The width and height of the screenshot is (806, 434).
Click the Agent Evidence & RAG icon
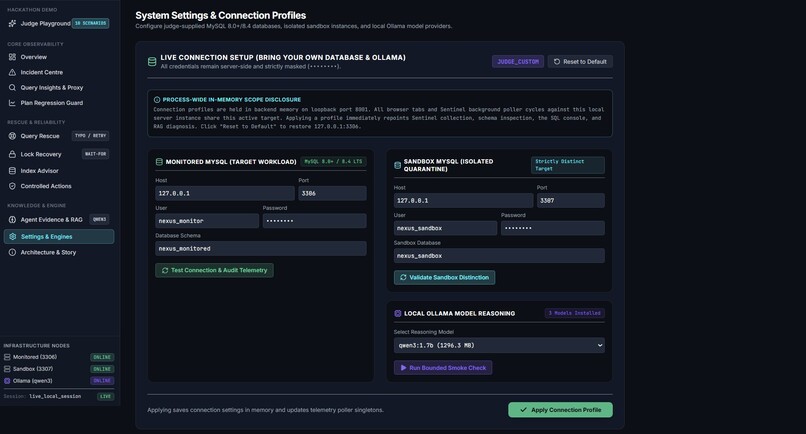click(x=12, y=220)
